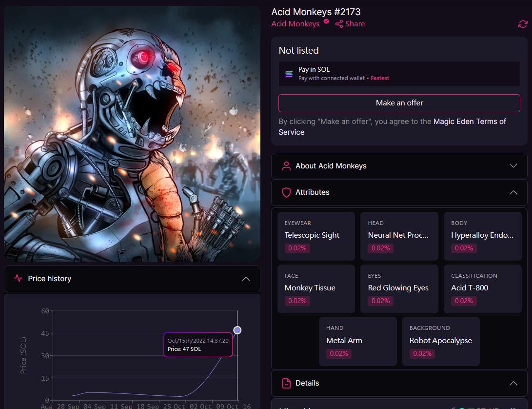Click the Not listed status text

(298, 50)
